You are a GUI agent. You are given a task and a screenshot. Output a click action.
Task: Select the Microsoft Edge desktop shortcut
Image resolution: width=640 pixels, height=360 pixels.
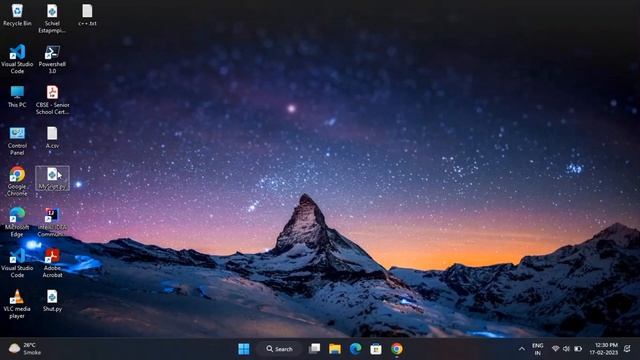17,222
